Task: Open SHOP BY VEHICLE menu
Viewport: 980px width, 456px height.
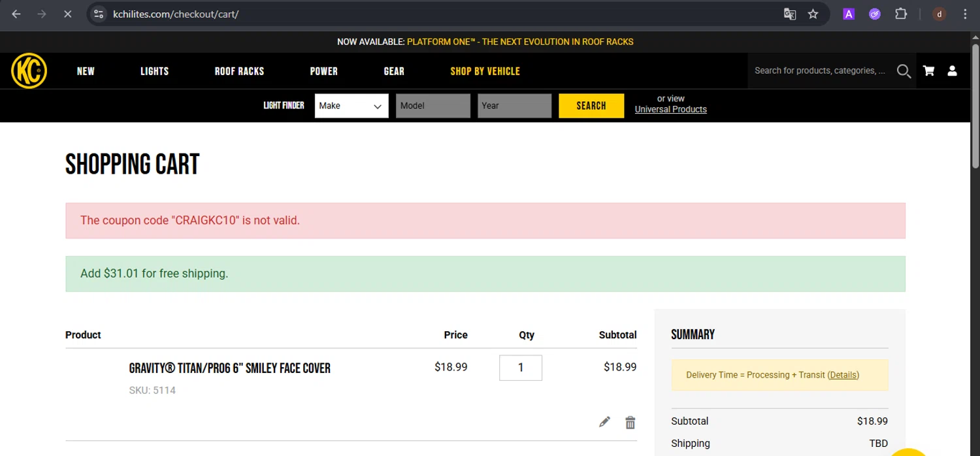Action: coord(485,71)
